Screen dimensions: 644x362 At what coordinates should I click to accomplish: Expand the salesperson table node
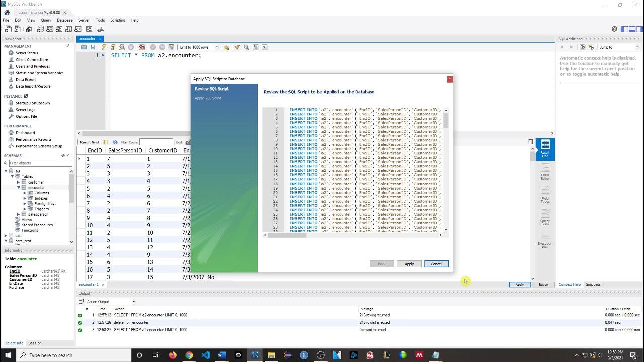coord(19,214)
